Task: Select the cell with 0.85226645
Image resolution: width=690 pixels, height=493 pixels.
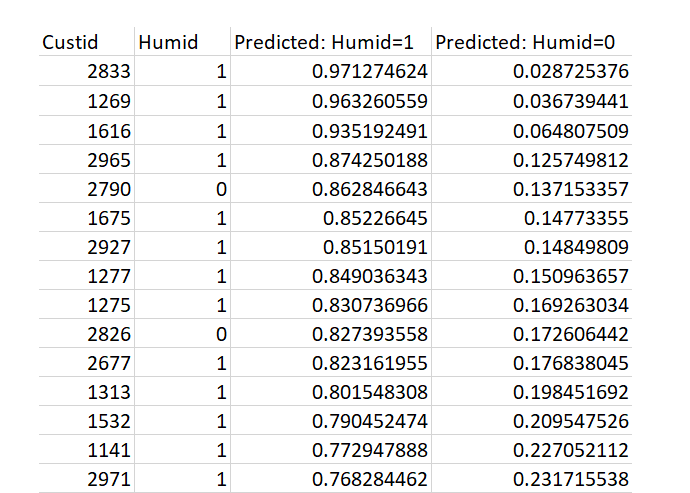Action: [x=331, y=218]
